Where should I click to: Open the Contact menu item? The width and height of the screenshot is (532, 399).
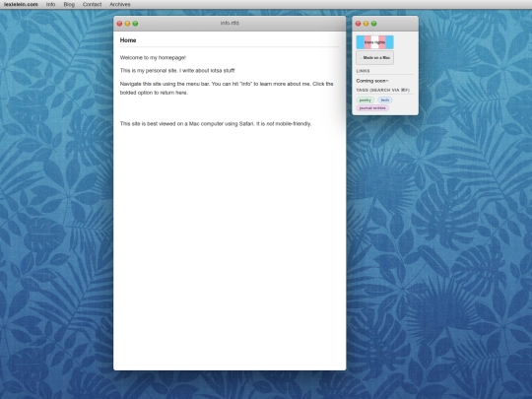click(92, 4)
